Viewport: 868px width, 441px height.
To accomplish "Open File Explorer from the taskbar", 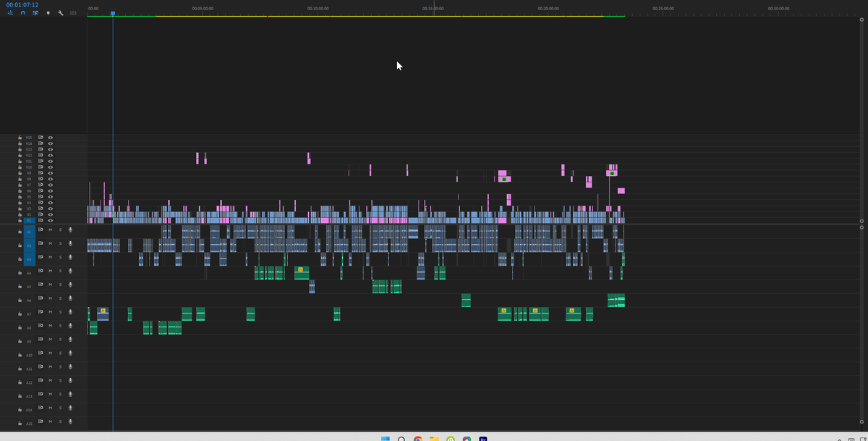I will (434, 437).
